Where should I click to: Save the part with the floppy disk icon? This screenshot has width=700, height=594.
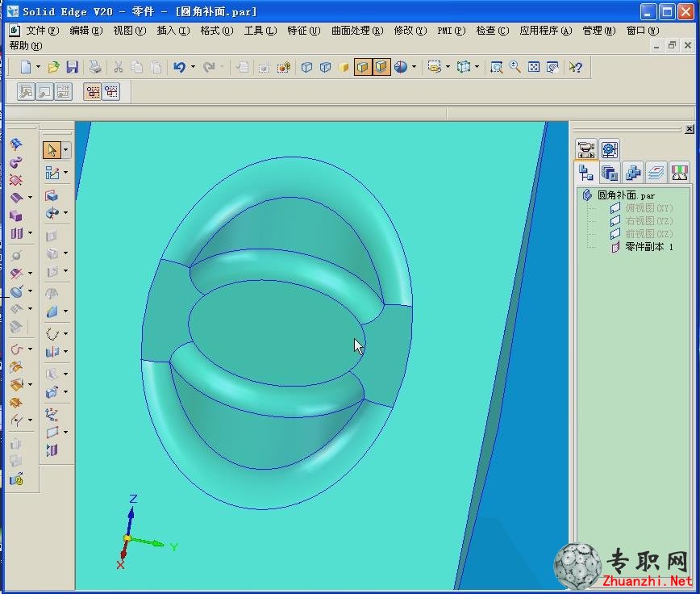(73, 67)
